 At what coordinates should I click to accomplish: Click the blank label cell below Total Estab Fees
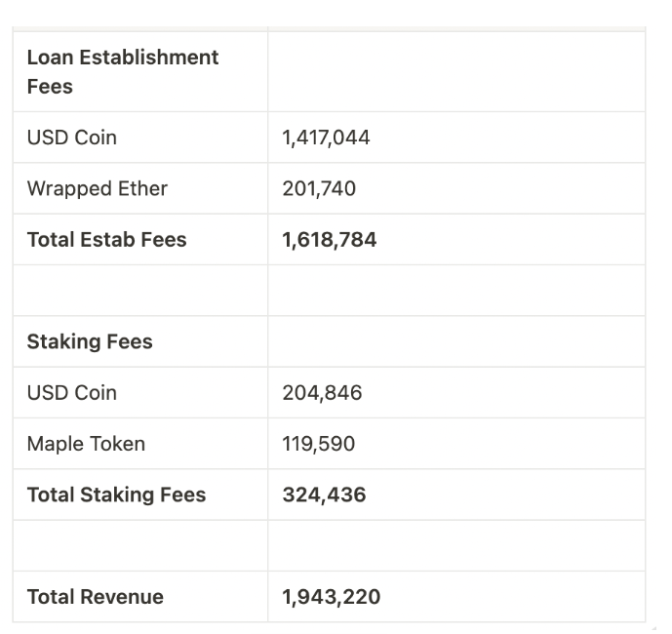pyautogui.click(x=140, y=291)
